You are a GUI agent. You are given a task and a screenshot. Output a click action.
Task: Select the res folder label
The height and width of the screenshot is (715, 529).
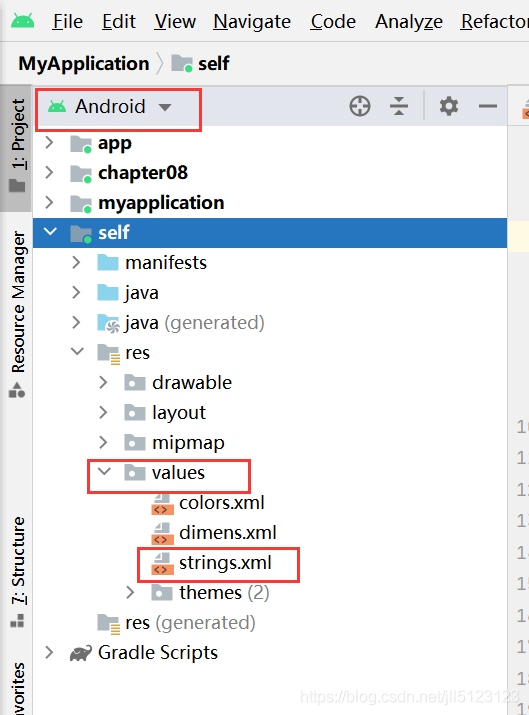tap(137, 353)
